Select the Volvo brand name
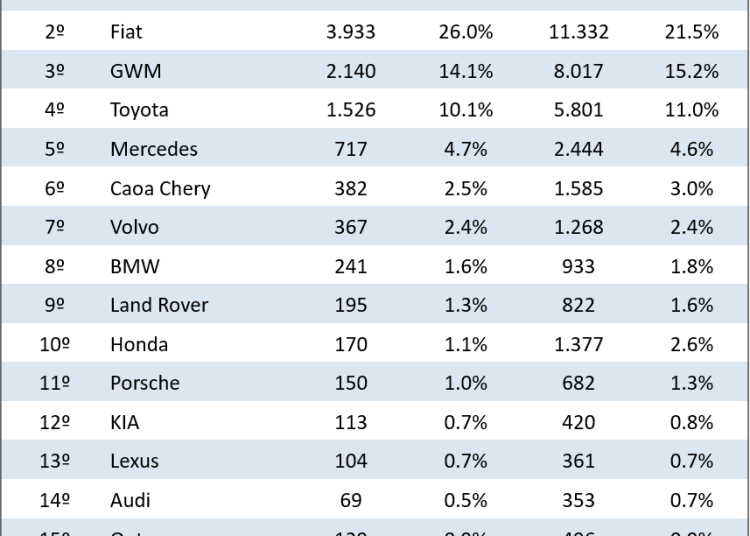The width and height of the screenshot is (750, 536). [134, 227]
